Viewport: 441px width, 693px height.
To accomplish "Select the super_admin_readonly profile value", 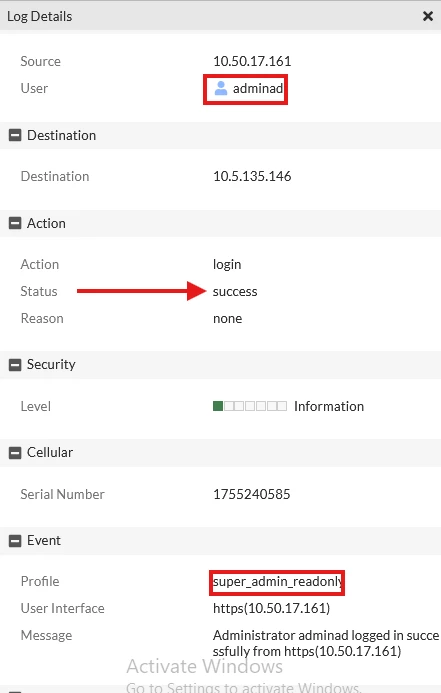I will (x=278, y=582).
